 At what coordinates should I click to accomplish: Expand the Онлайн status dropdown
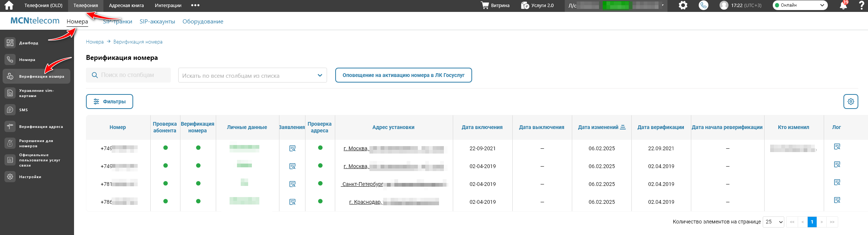coord(800,5)
